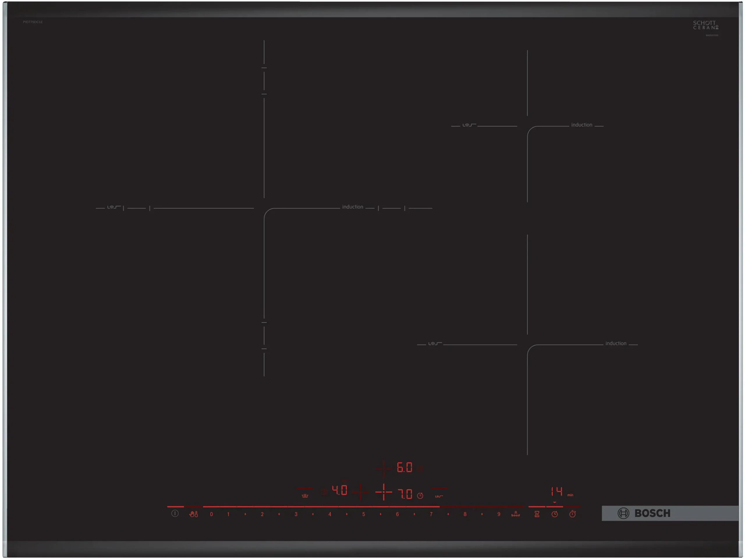Choose power level 9 on slider

click(499, 514)
